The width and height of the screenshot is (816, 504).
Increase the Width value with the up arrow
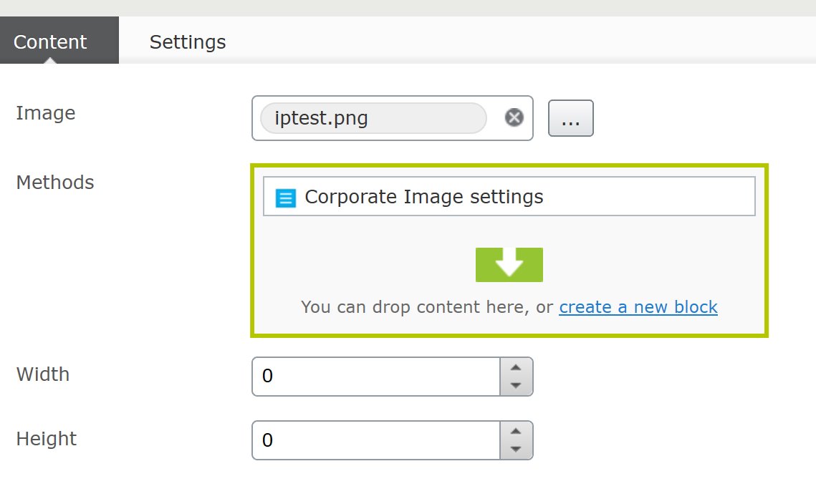pos(515,367)
